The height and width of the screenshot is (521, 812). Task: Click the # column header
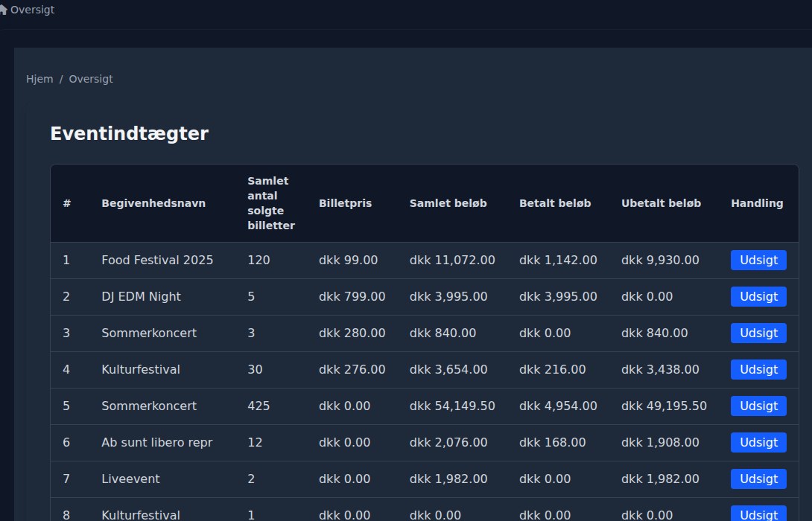tap(67, 203)
